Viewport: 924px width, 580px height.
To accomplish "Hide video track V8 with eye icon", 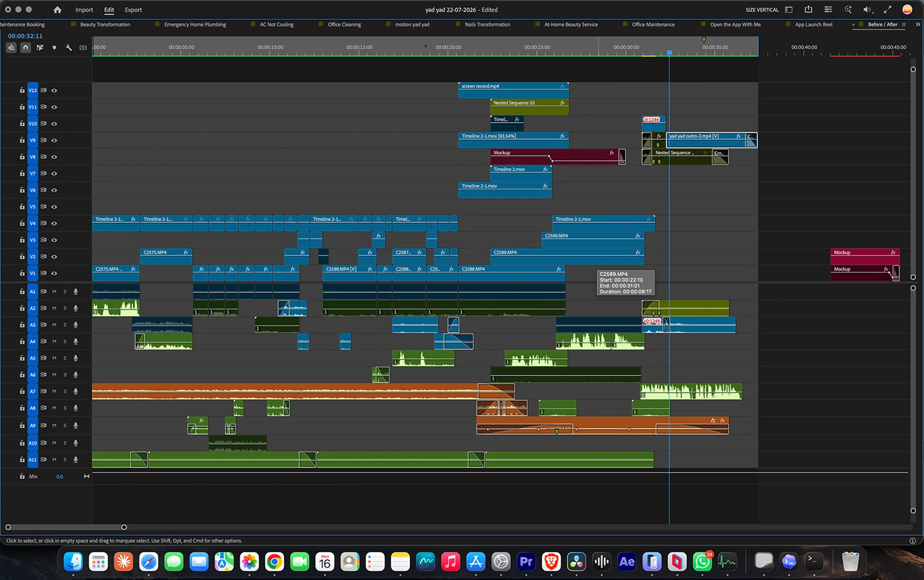I will (54, 157).
